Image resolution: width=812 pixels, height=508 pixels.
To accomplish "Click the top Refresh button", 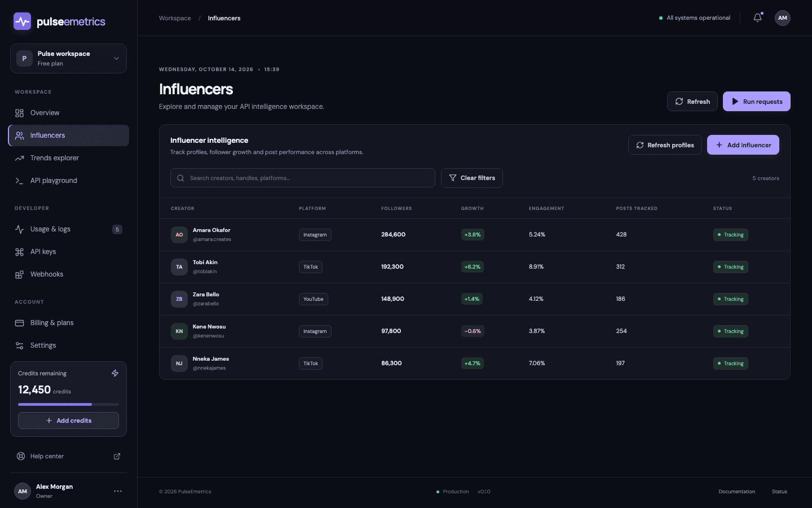I will [x=692, y=102].
